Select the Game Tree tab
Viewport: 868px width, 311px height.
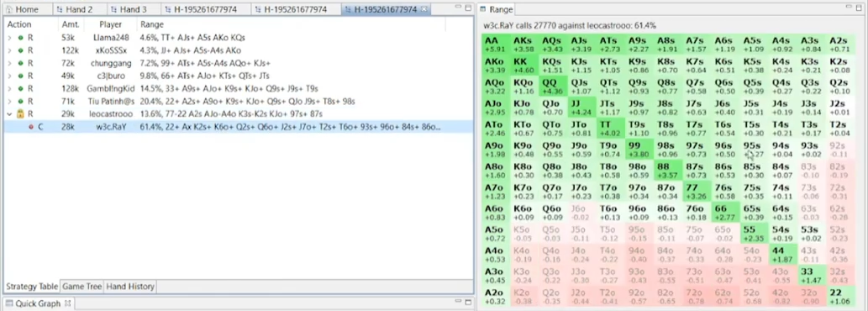pyautogui.click(x=82, y=287)
